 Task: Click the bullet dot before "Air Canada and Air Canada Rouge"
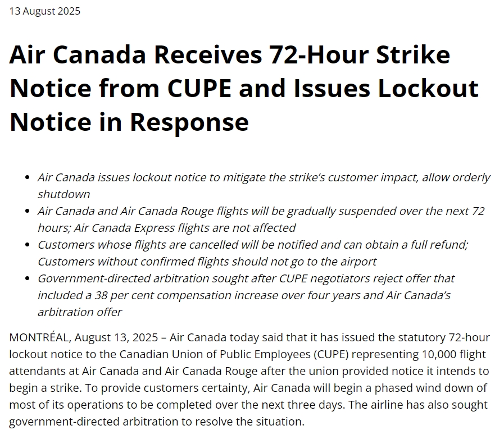(x=27, y=212)
